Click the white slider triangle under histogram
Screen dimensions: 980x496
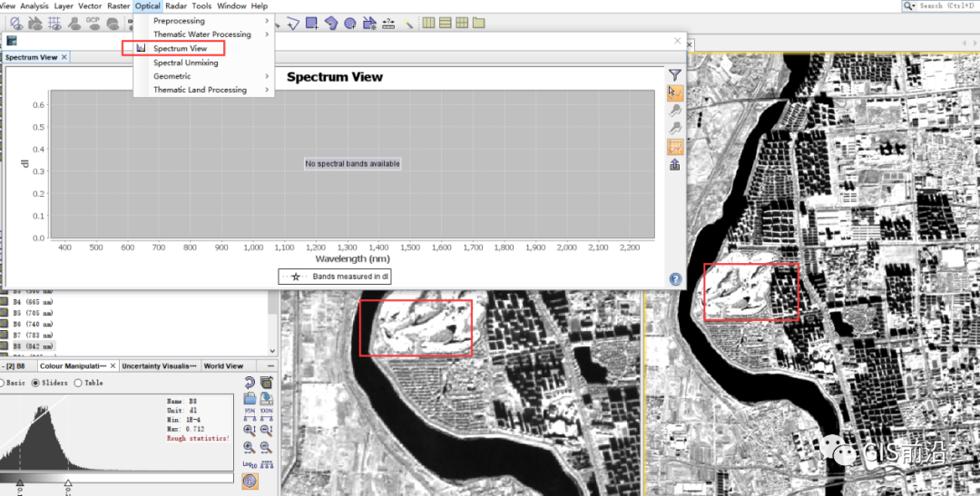pos(67,482)
